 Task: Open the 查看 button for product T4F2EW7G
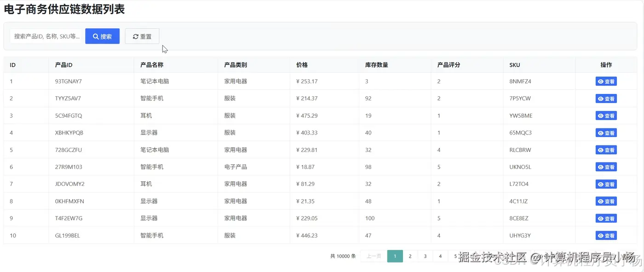[x=606, y=218]
